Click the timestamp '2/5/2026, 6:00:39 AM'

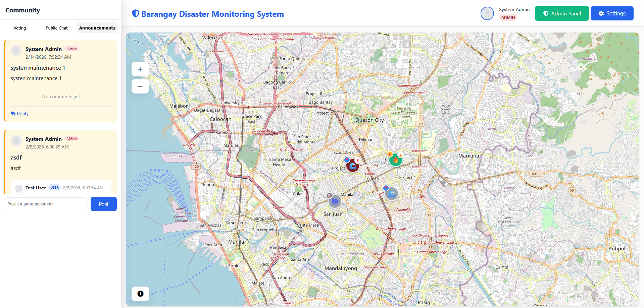tap(47, 147)
